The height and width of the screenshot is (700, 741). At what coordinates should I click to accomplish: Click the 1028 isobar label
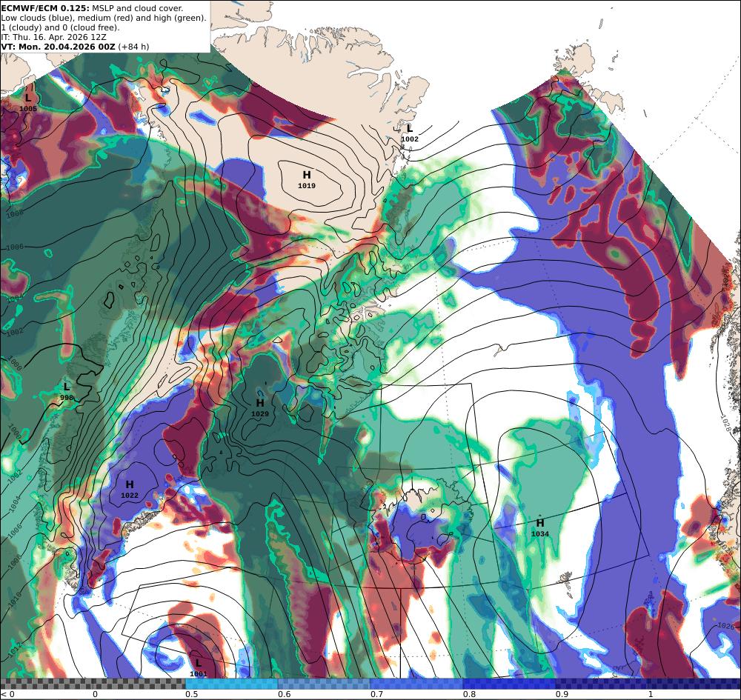tap(726, 424)
